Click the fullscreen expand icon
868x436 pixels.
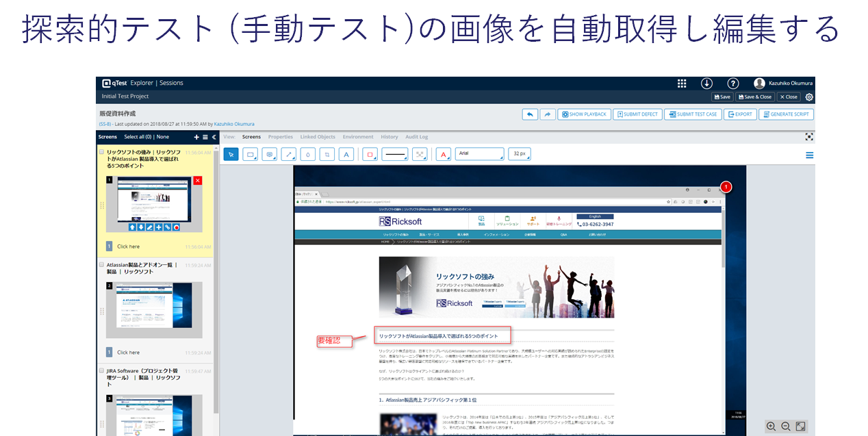[x=800, y=426]
